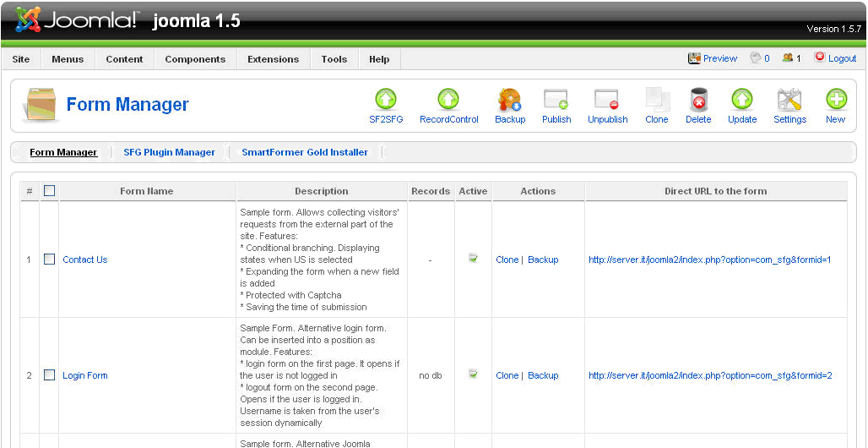Click the Form Manager page heading
868x448 pixels.
coord(127,104)
